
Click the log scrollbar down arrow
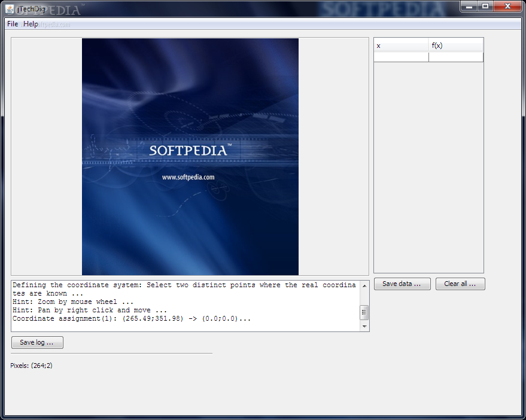click(364, 327)
